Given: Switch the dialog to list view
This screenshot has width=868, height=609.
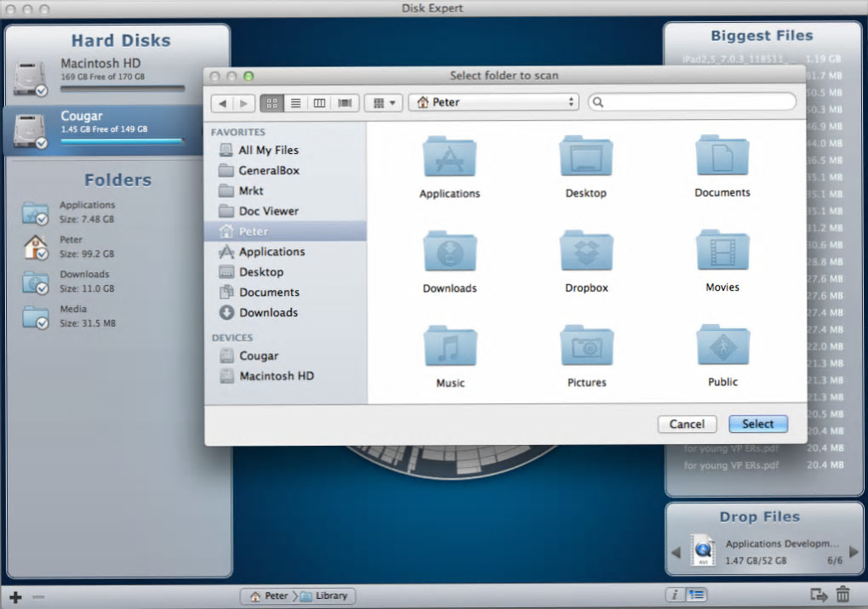Looking at the screenshot, I should tap(296, 102).
